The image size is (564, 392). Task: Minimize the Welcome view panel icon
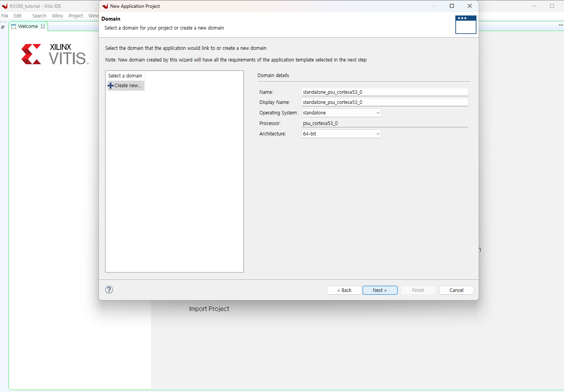click(x=561, y=25)
